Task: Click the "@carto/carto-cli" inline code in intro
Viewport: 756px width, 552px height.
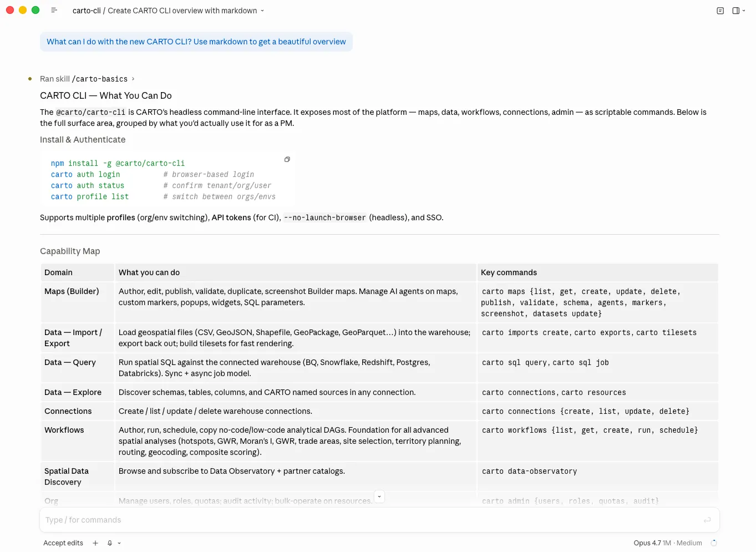Action: [91, 112]
